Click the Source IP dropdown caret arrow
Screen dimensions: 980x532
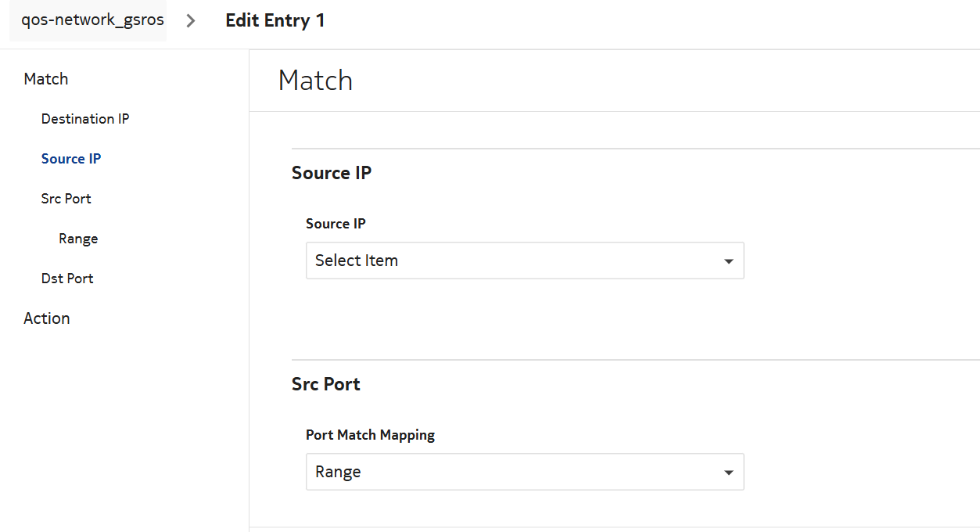[728, 261]
